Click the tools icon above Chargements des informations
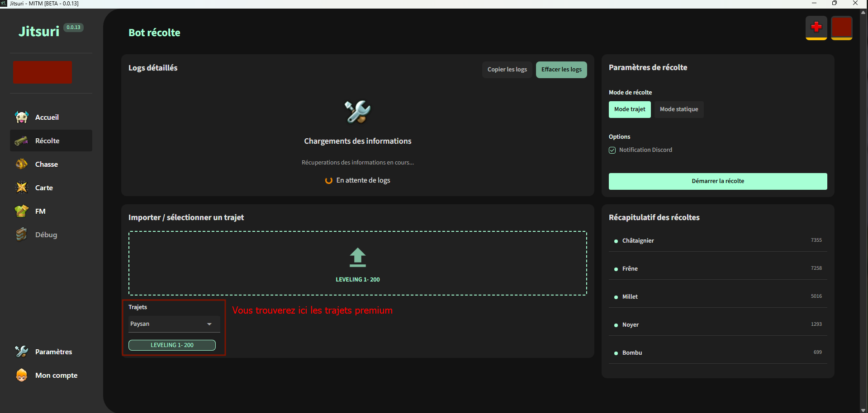This screenshot has width=868, height=413. [x=358, y=112]
